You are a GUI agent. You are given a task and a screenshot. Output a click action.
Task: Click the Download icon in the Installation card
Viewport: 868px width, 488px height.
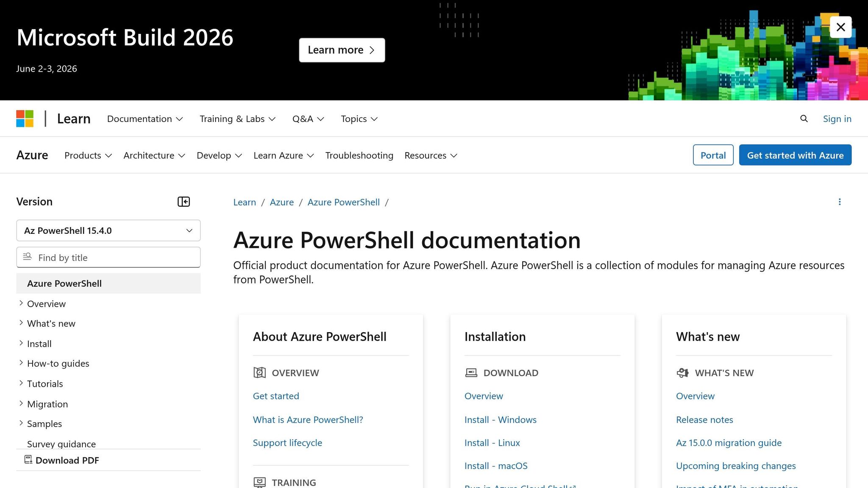pyautogui.click(x=470, y=373)
